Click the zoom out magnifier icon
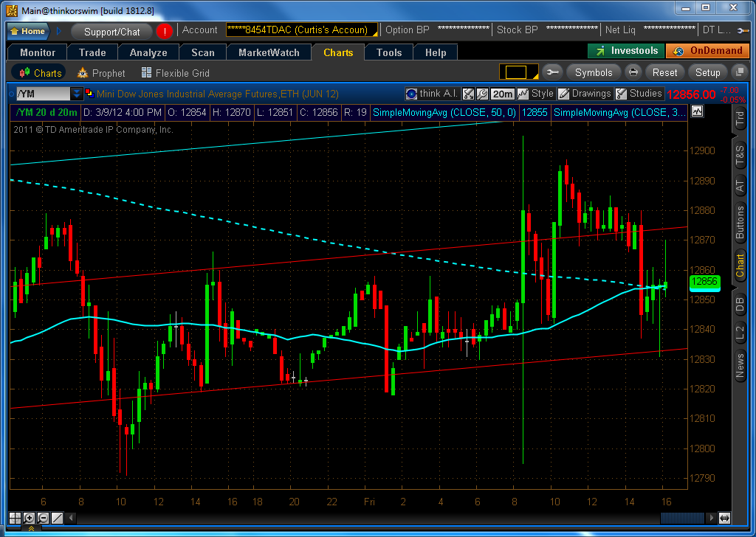 click(43, 519)
